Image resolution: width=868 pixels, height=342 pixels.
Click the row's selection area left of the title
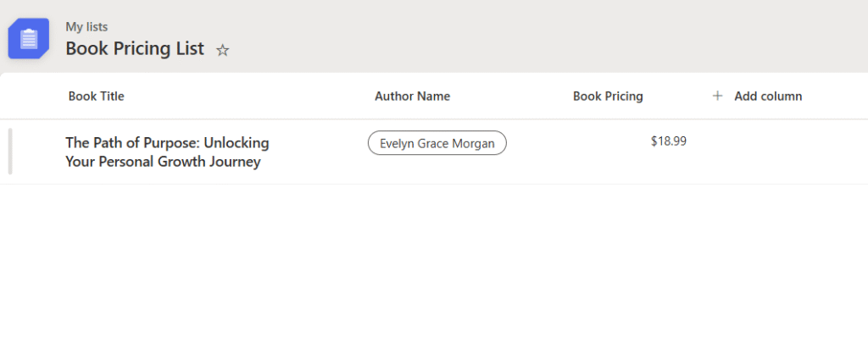click(38, 152)
